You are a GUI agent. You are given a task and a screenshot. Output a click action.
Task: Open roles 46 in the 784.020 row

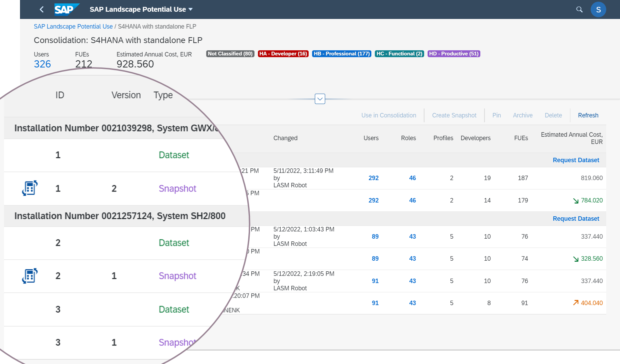coord(412,200)
